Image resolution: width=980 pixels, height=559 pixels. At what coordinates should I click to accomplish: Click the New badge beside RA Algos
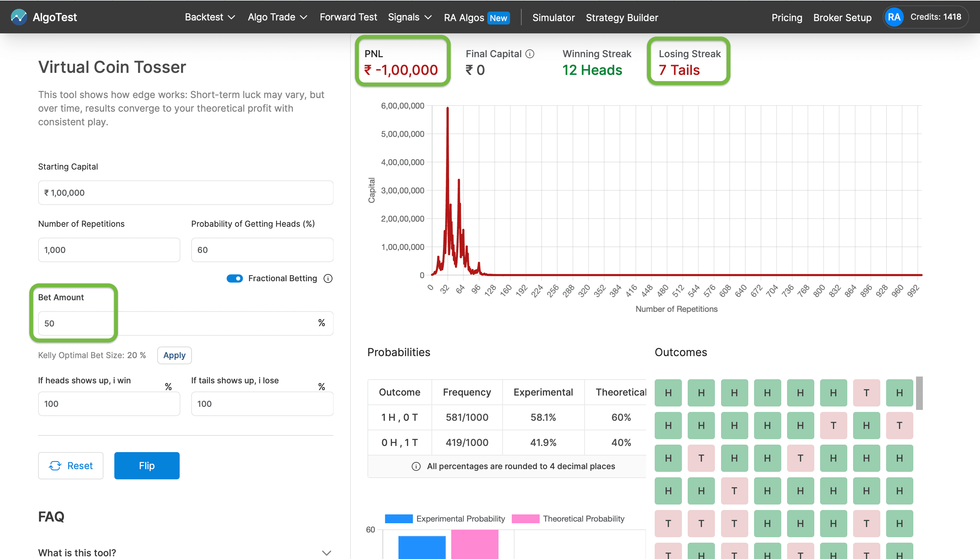click(498, 18)
